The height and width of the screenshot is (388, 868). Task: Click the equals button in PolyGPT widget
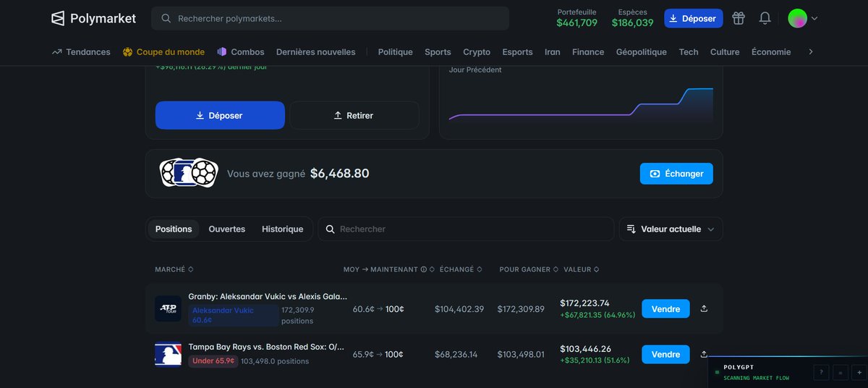pos(840,372)
